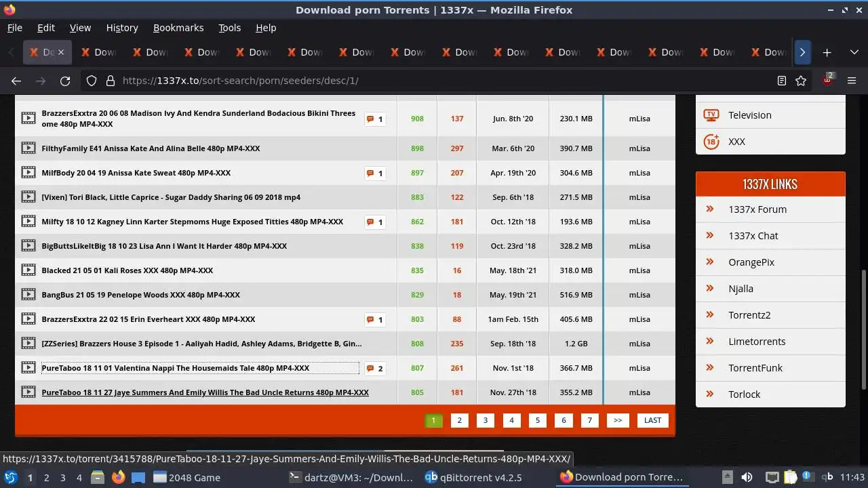Screen dimensions: 868x488
Task: Jump to the LAST results page
Action: 653,420
